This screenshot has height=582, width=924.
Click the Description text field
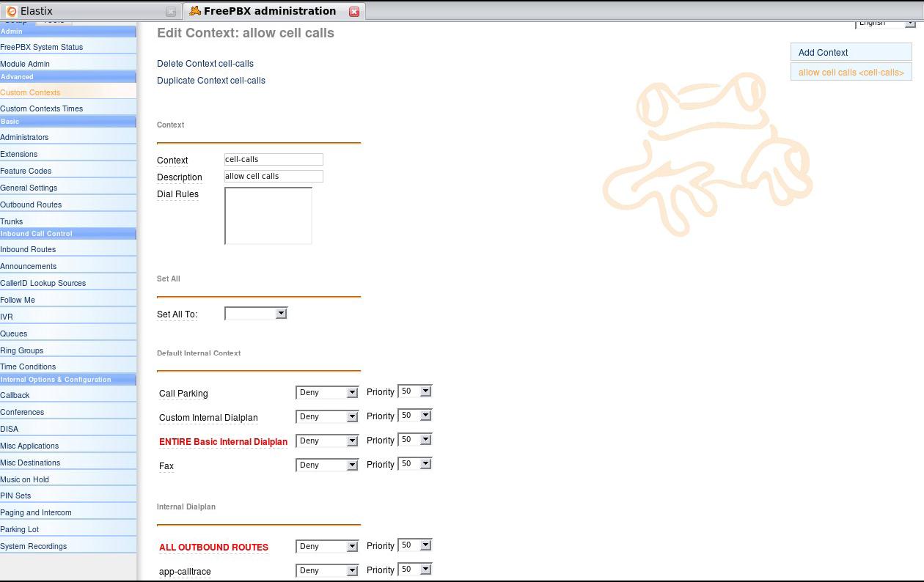[274, 176]
